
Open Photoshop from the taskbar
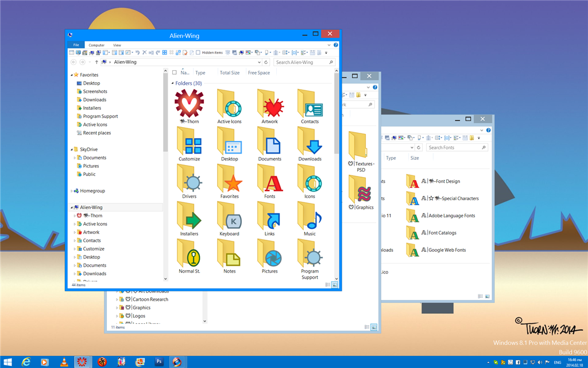[x=159, y=362]
